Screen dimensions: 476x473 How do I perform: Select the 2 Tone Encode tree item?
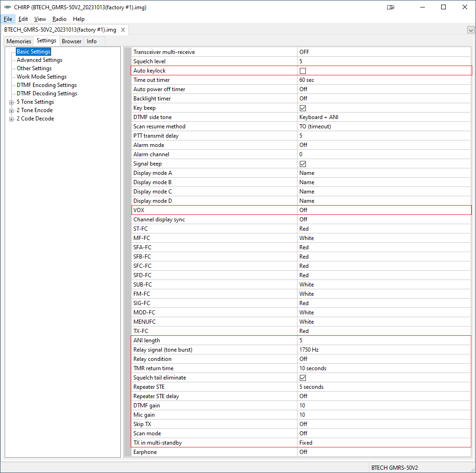pos(34,110)
